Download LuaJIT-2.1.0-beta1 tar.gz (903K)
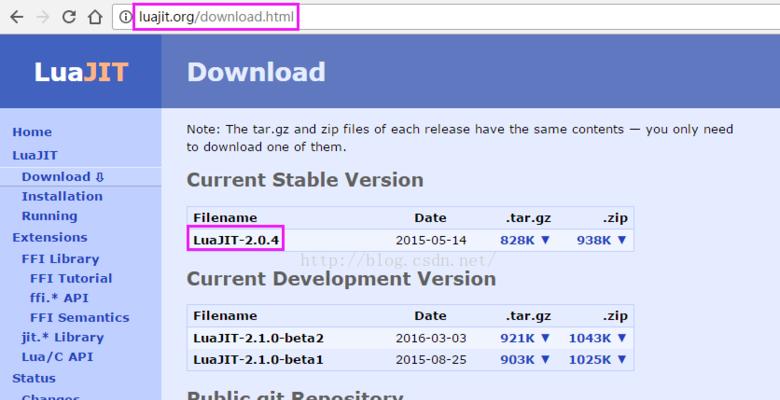This screenshot has width=780, height=400. tap(525, 360)
